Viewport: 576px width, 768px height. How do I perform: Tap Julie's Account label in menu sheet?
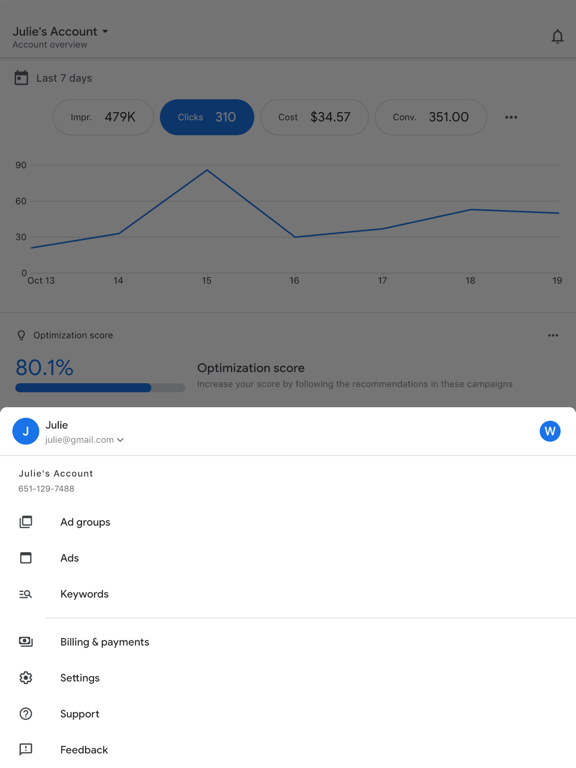tap(56, 474)
